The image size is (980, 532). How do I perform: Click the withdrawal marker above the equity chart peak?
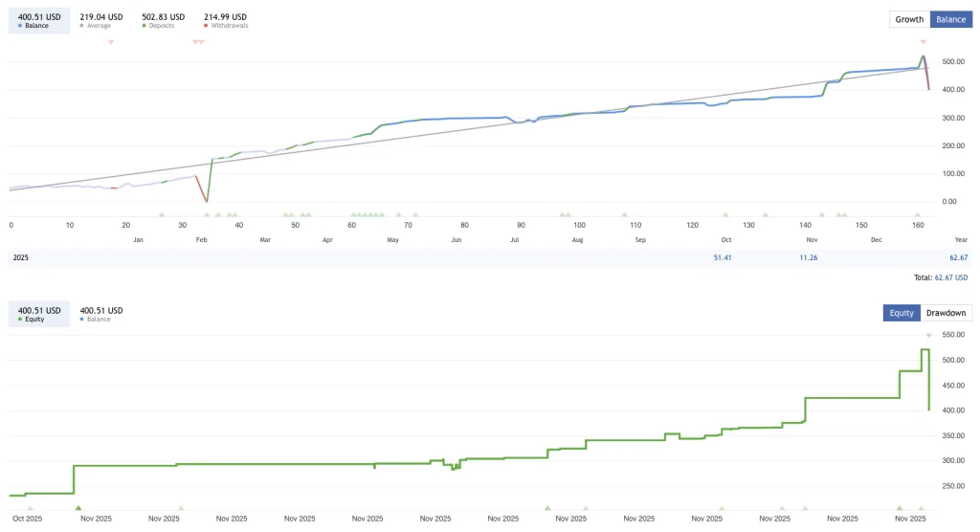point(928,335)
